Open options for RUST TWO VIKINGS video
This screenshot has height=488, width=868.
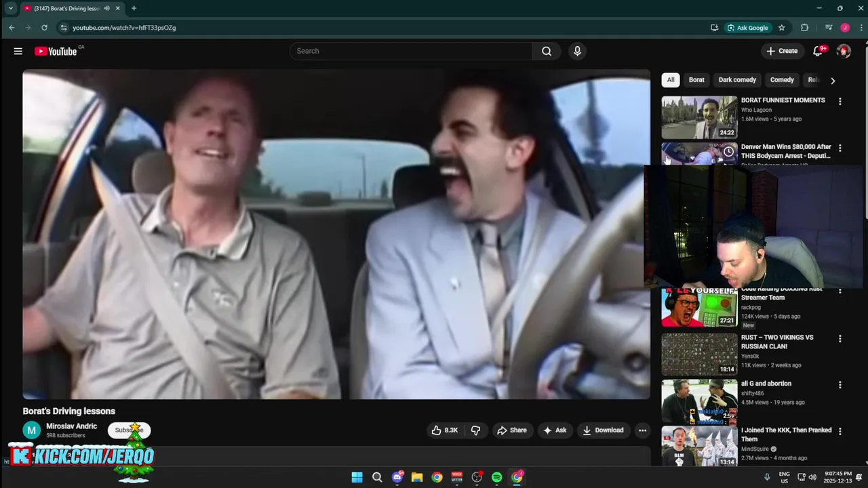point(840,338)
